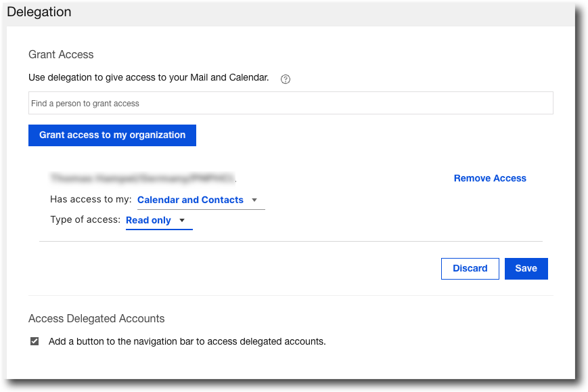Click the arrow beside Calendar and Contacts
Screen dimensions: 588x392
point(254,200)
